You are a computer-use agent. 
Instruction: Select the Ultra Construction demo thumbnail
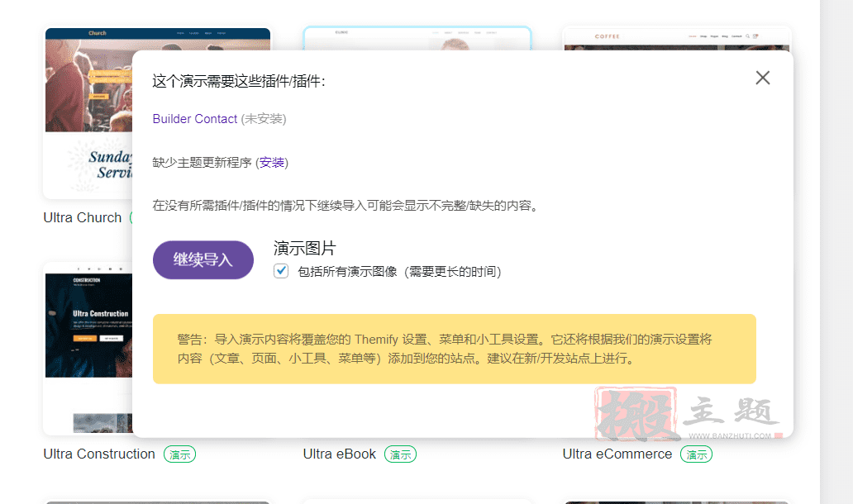(88, 349)
